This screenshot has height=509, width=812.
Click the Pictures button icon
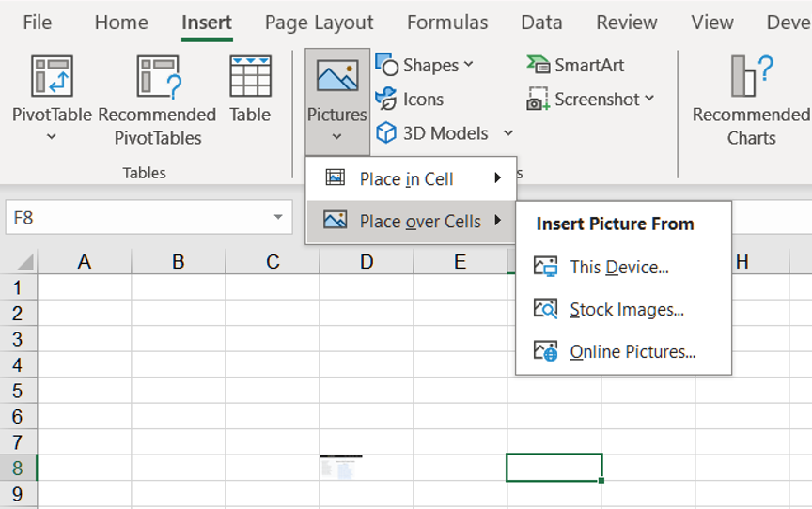coord(336,77)
